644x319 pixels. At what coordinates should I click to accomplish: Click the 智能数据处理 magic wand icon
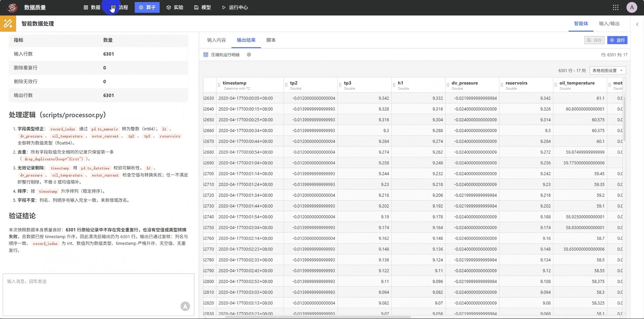tap(8, 23)
